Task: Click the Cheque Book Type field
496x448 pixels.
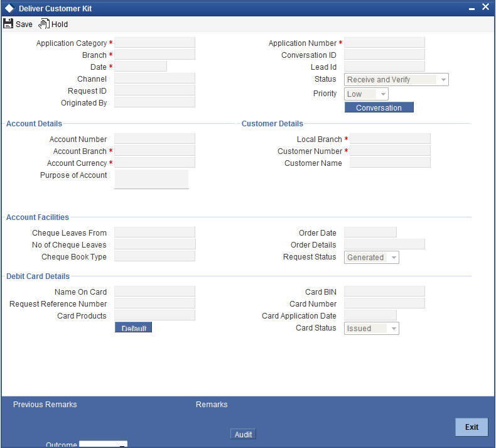Action: pyautogui.click(x=154, y=256)
